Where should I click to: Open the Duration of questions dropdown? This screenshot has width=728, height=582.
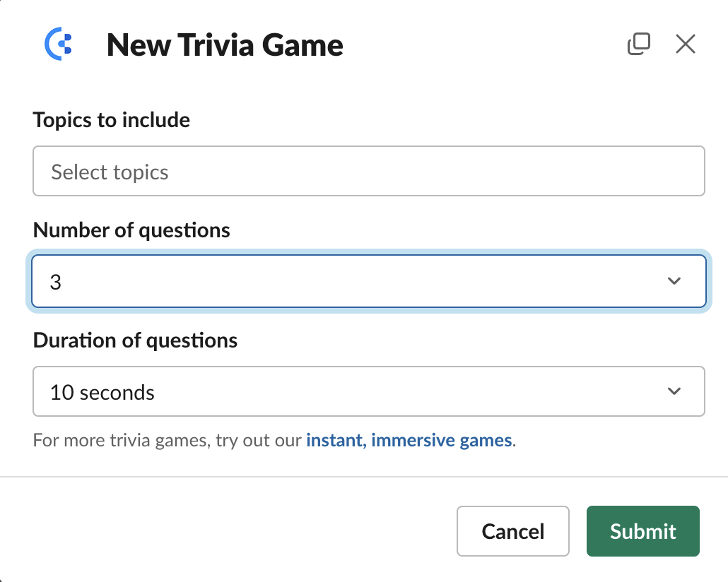(369, 391)
